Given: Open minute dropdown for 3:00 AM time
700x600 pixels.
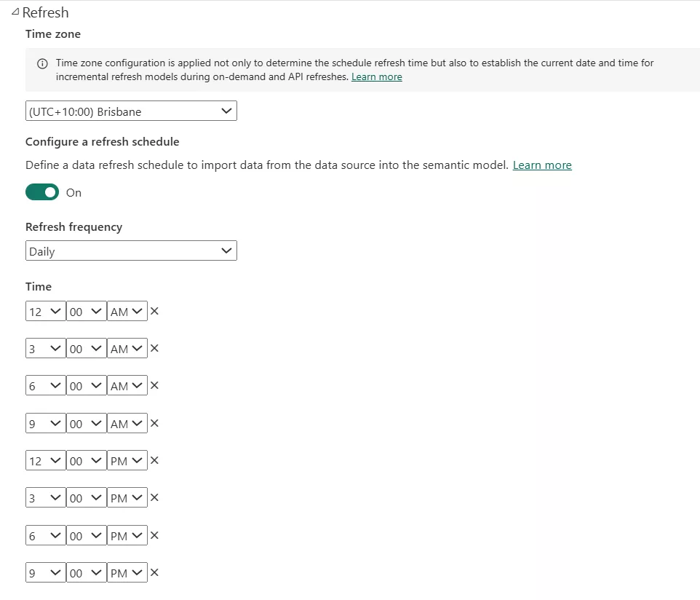Looking at the screenshot, I should tap(86, 348).
